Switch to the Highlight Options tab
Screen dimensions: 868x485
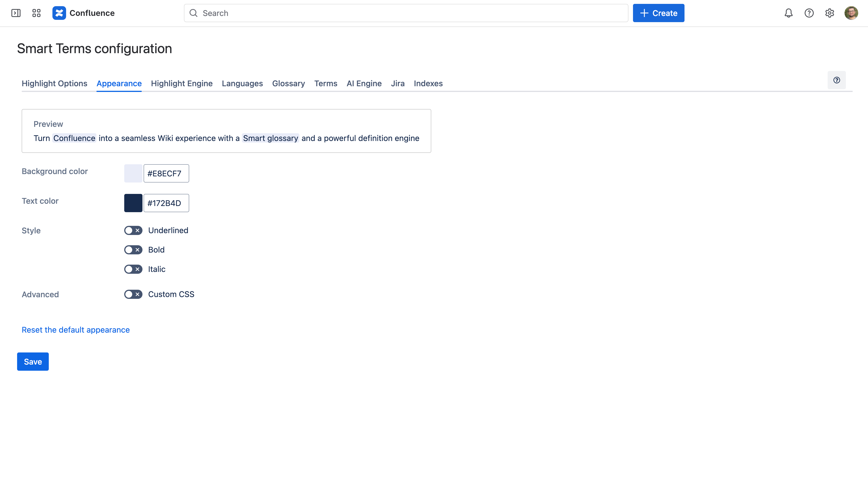pyautogui.click(x=54, y=83)
